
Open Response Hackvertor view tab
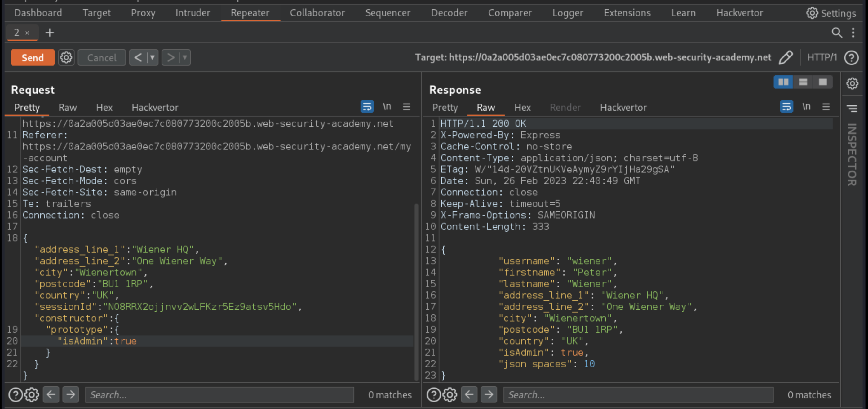[x=623, y=108]
